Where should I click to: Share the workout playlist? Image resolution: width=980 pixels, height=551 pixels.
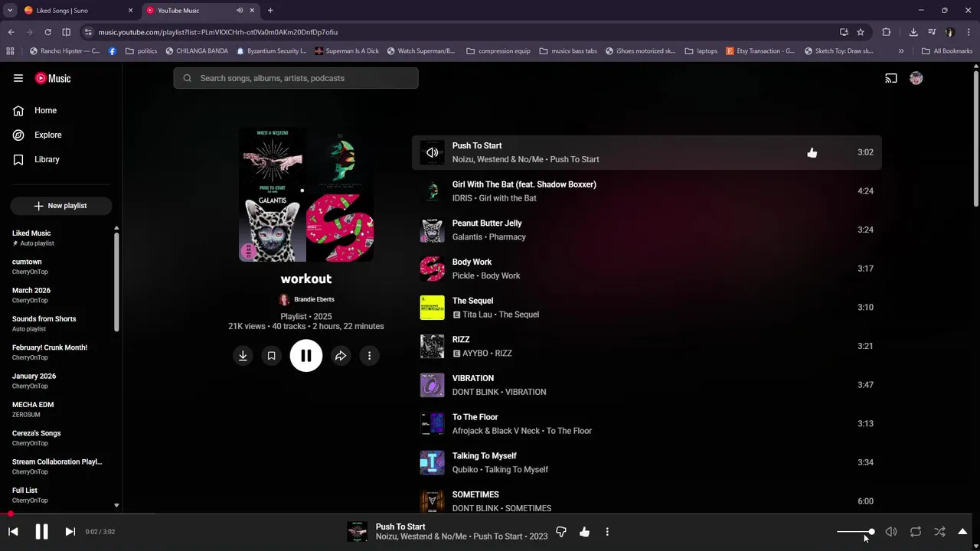341,356
